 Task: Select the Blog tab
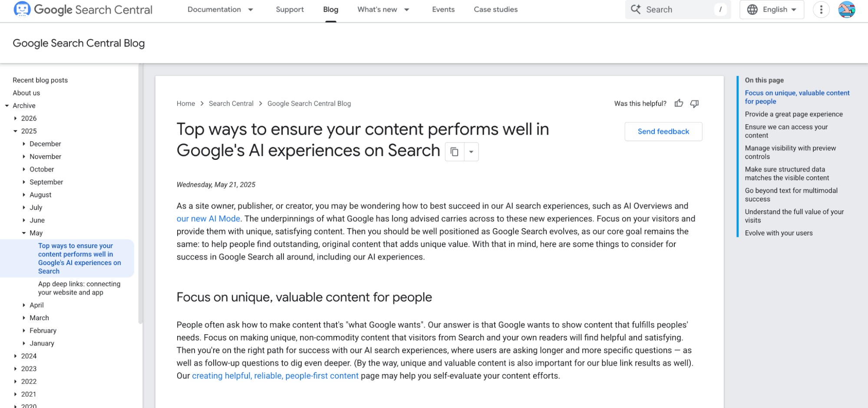click(x=330, y=10)
